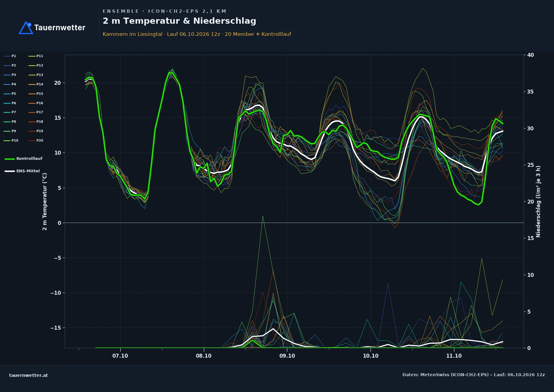Select the P17 legend entry

click(x=36, y=112)
